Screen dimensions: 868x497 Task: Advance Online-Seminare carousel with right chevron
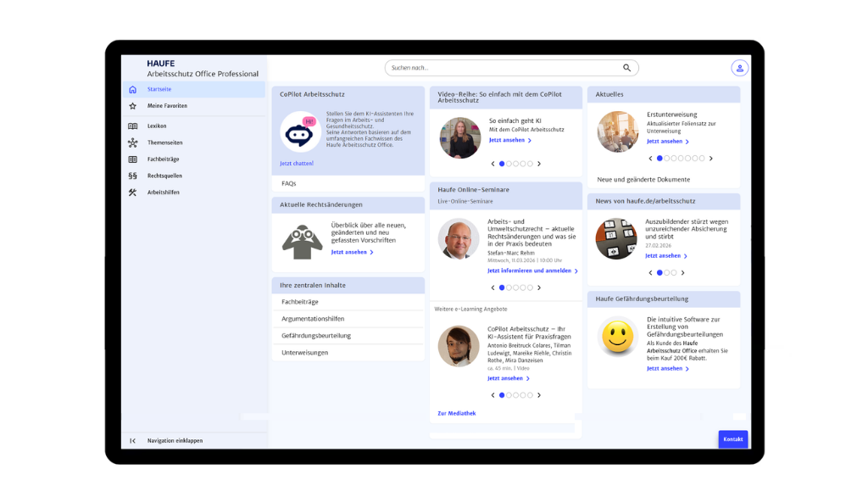pyautogui.click(x=539, y=288)
